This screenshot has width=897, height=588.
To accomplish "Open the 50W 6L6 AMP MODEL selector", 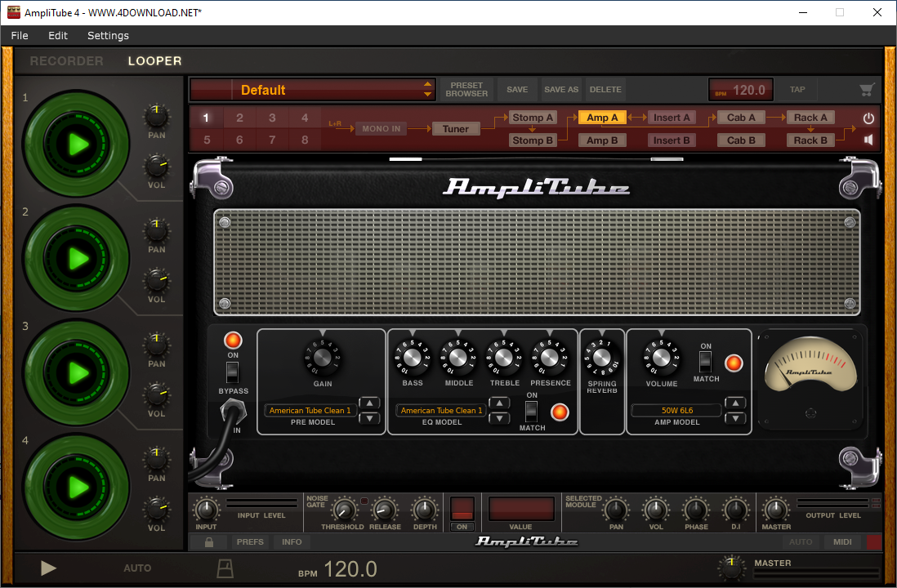I will click(x=676, y=410).
